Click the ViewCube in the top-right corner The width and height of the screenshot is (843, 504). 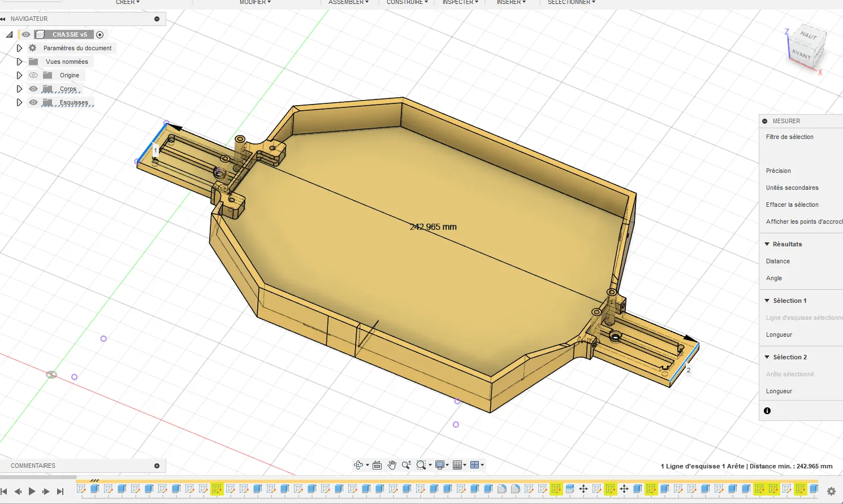[805, 48]
